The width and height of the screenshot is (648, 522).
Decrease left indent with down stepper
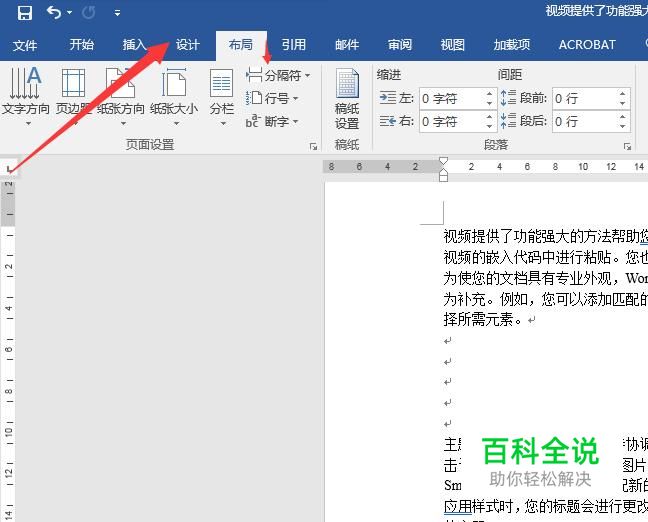click(x=489, y=103)
